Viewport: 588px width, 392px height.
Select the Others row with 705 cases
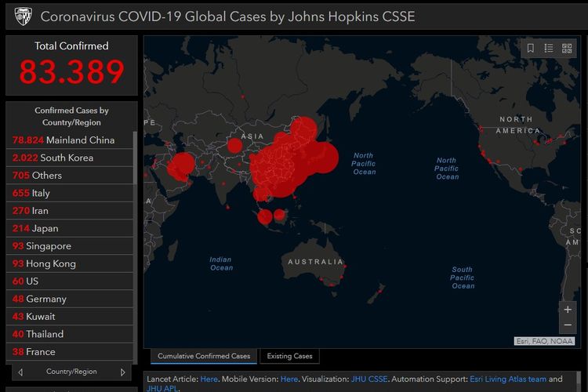69,175
